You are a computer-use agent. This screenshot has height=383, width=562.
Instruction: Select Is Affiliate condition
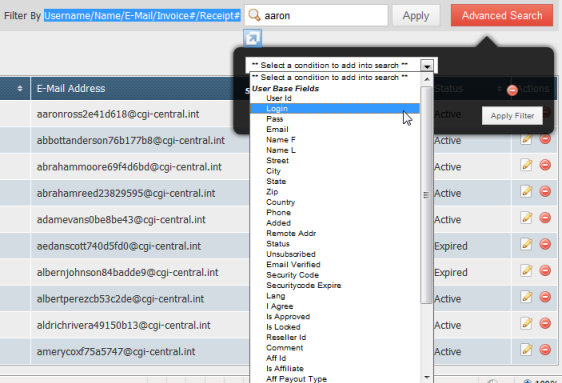coord(335,368)
